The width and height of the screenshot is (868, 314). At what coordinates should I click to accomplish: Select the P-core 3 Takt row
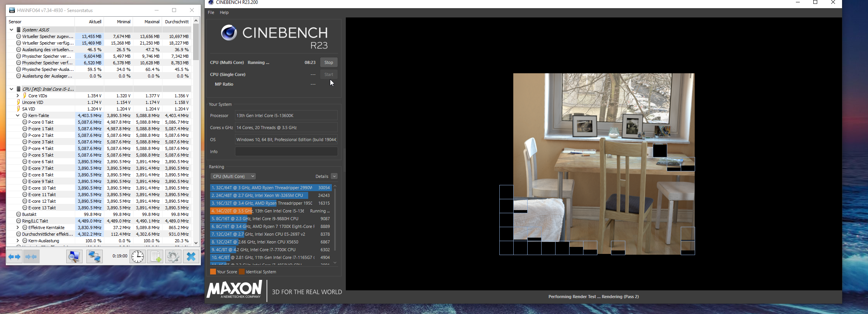pyautogui.click(x=99, y=142)
